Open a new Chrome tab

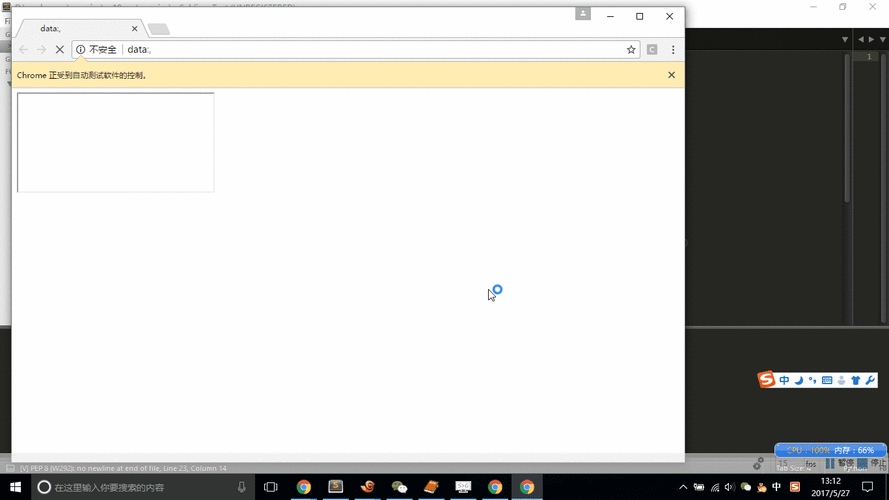(159, 29)
